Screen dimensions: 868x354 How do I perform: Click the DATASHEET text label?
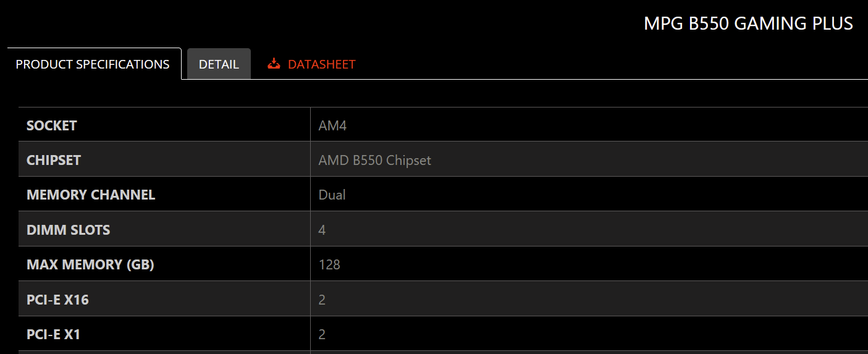(322, 64)
